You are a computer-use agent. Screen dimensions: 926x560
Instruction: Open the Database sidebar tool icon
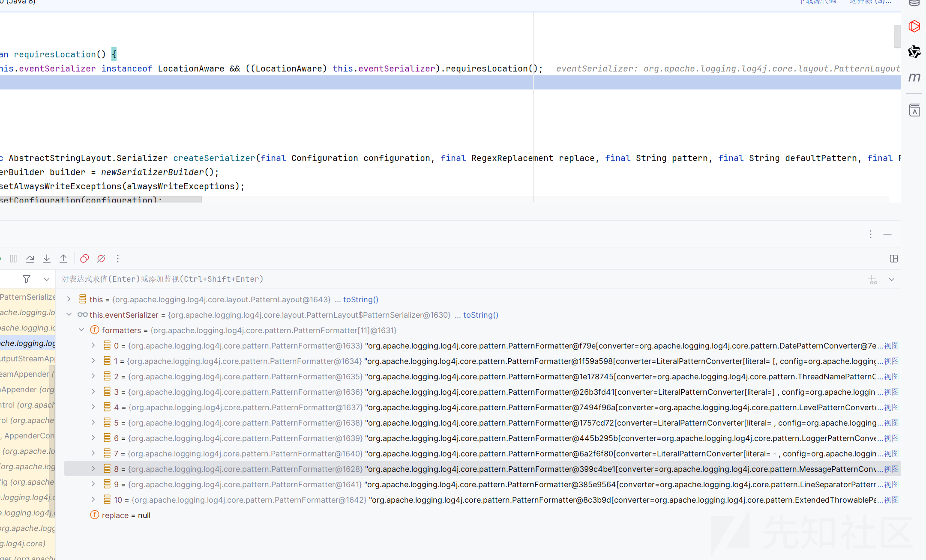coord(914,3)
